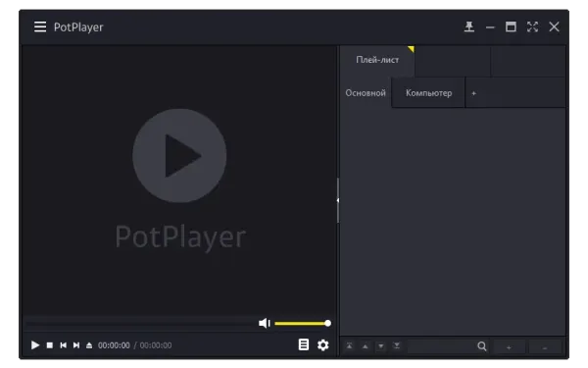
Task: Click the large center play button
Action: coord(179,155)
